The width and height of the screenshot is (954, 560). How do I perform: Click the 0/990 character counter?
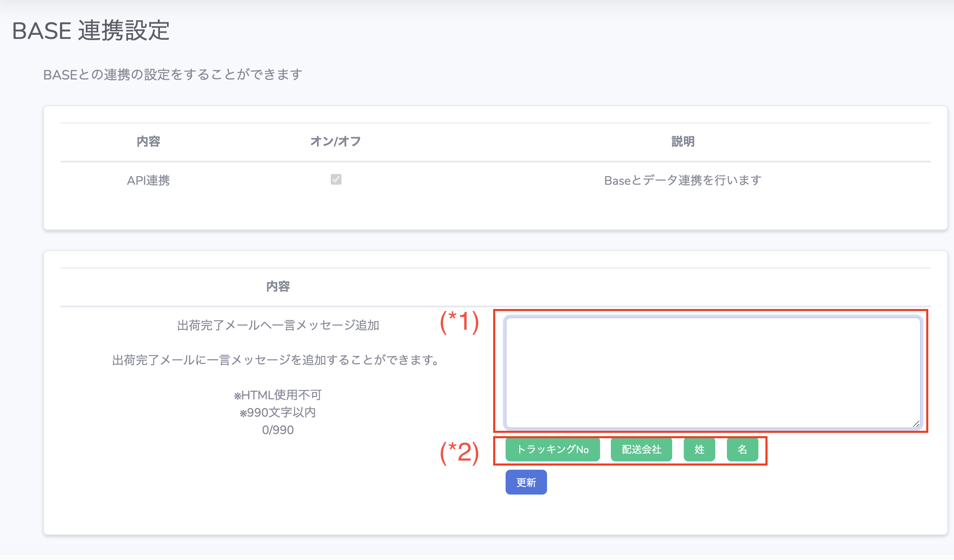click(278, 430)
